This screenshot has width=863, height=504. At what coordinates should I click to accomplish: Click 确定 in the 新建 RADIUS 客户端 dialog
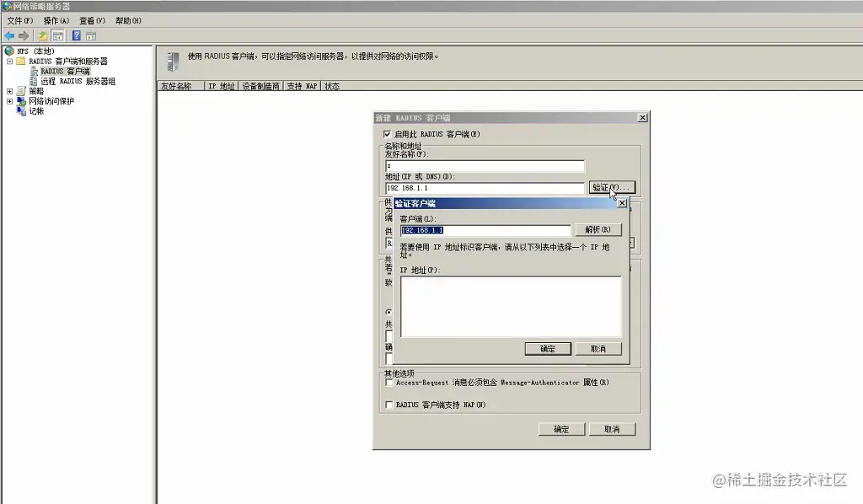pyautogui.click(x=561, y=429)
